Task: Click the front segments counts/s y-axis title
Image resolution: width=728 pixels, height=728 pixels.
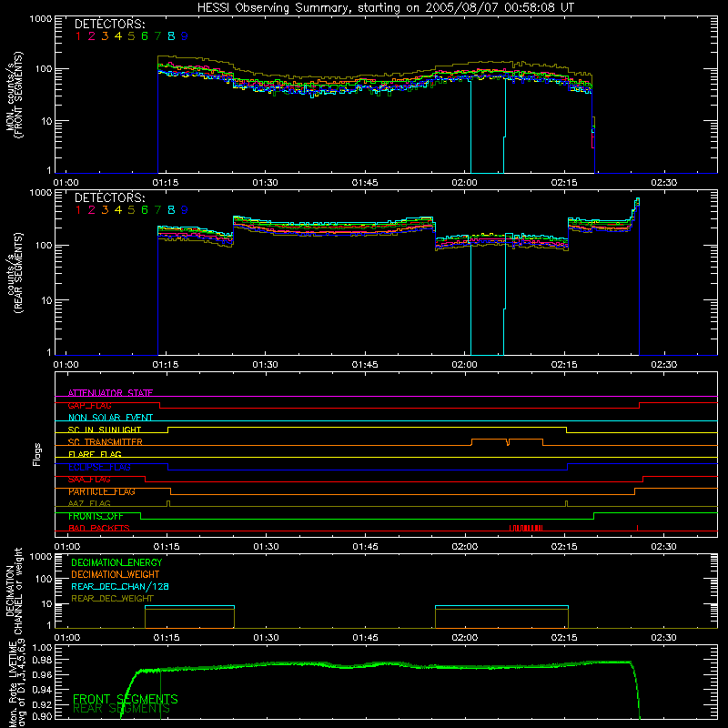Action: click(15, 95)
